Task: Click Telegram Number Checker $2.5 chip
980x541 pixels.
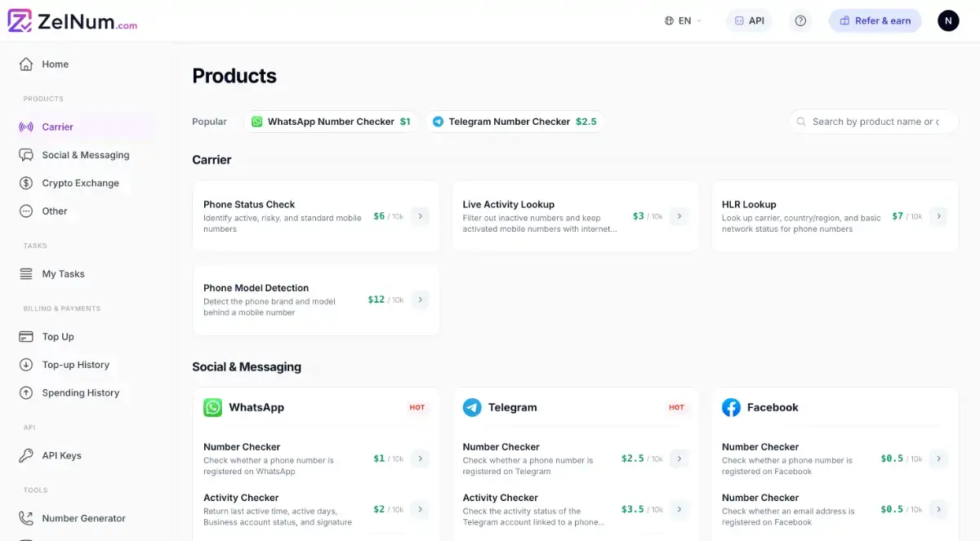Action: [x=514, y=122]
